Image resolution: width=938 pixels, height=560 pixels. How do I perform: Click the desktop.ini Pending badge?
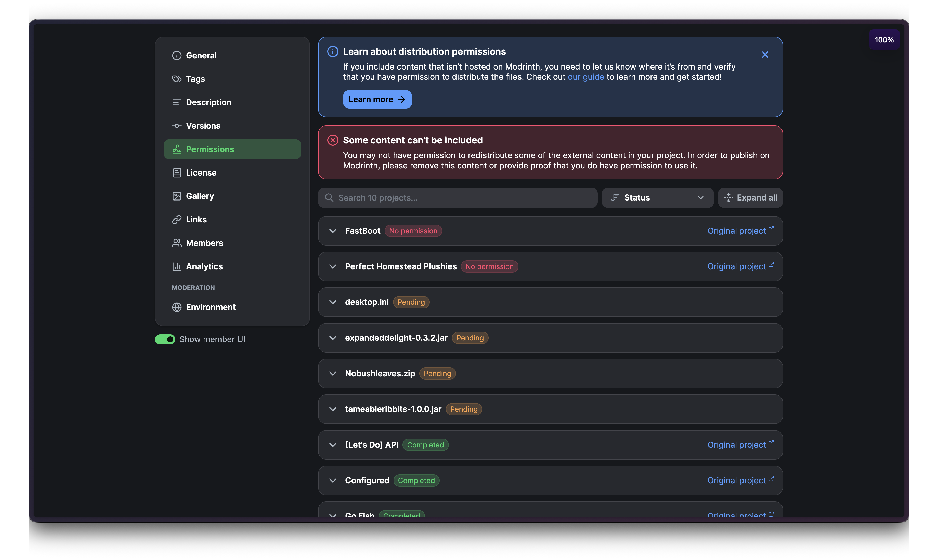411,302
